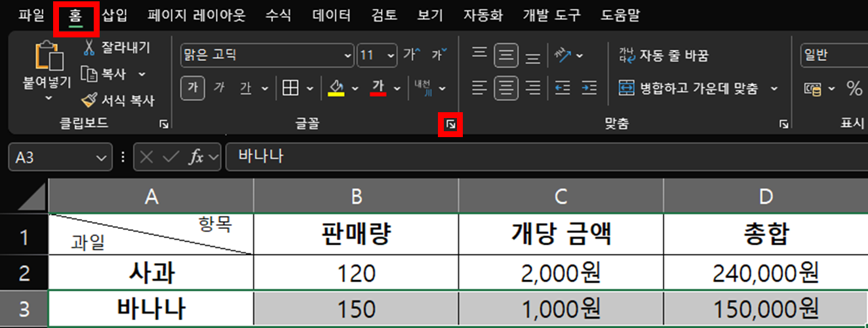
Task: Align cell text to the right
Action: (x=533, y=88)
